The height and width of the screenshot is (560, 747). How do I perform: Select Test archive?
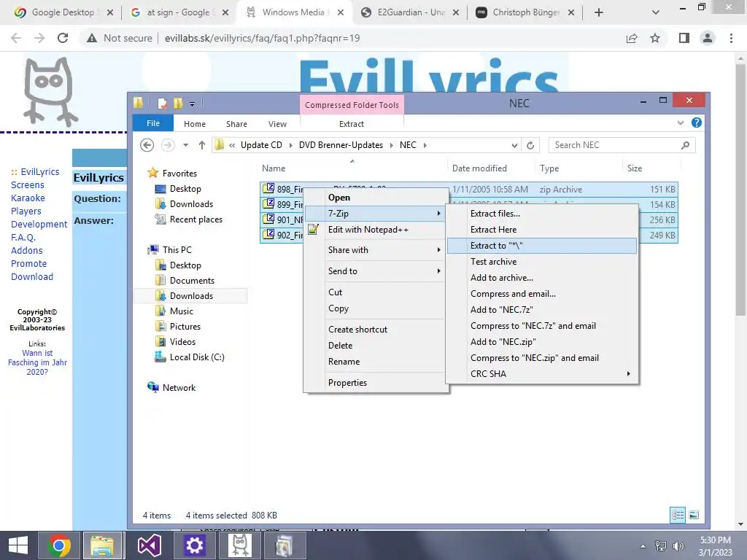tap(542, 262)
